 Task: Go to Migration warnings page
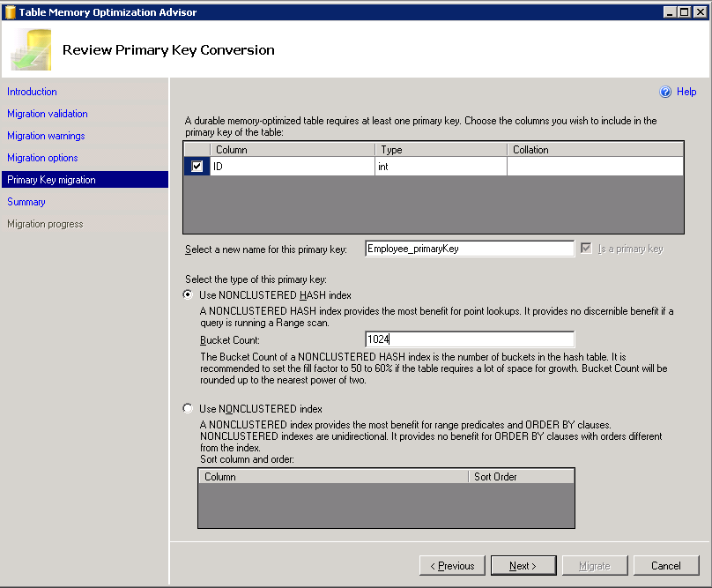pos(46,136)
